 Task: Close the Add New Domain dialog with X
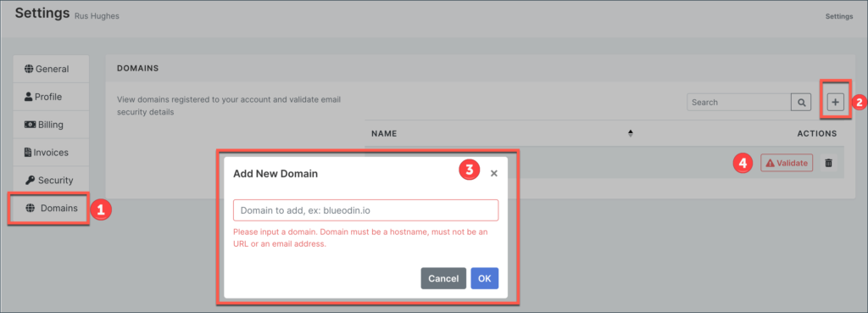(494, 173)
